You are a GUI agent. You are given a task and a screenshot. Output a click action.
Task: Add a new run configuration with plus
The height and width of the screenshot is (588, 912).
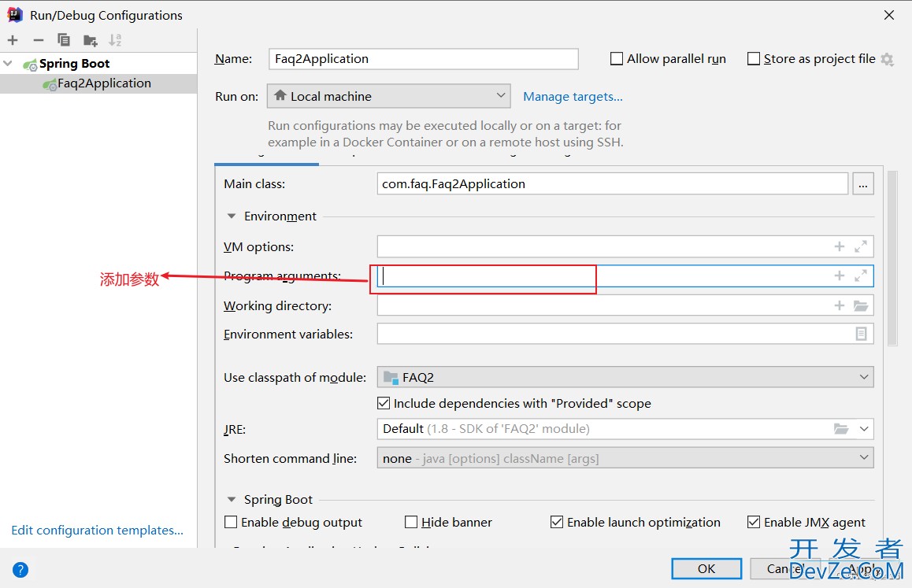pos(13,40)
